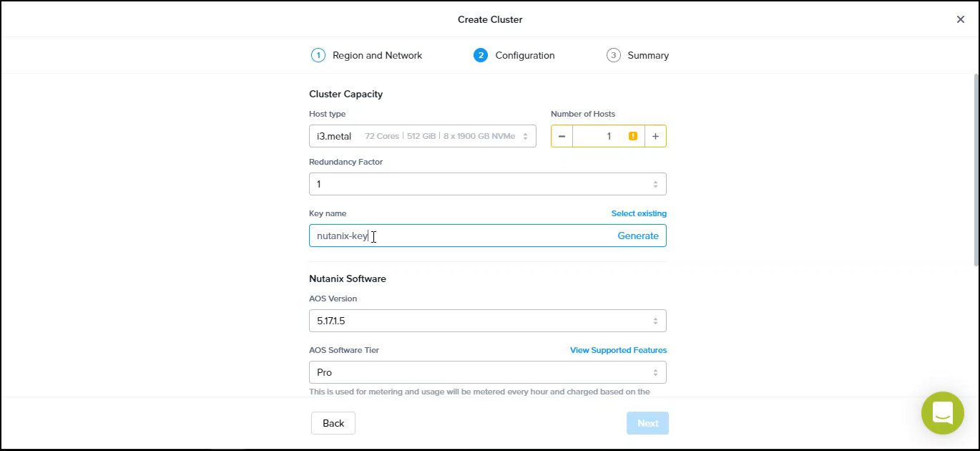The height and width of the screenshot is (451, 980).
Task: Focus the Key name text field
Action: (x=458, y=236)
